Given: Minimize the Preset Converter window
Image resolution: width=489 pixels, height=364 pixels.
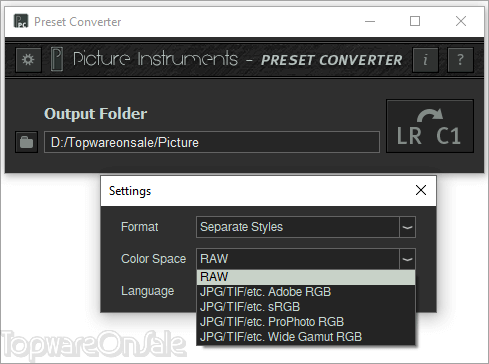Looking at the screenshot, I should [x=370, y=21].
